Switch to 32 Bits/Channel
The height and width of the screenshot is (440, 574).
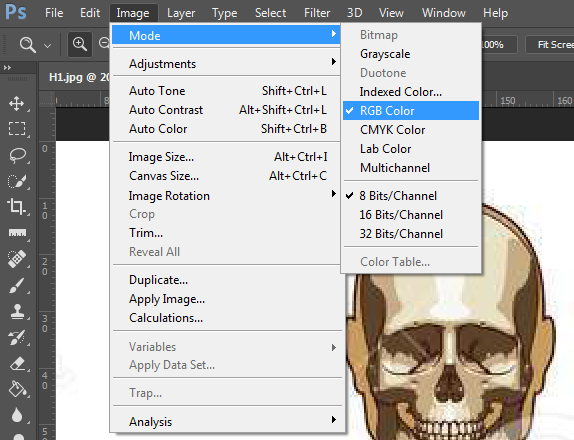[411, 234]
